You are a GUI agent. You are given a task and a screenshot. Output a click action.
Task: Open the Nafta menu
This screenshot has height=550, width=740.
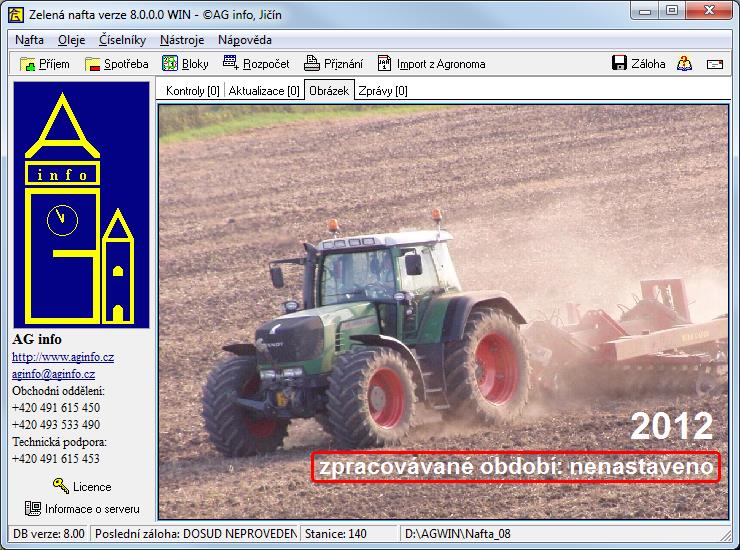29,40
